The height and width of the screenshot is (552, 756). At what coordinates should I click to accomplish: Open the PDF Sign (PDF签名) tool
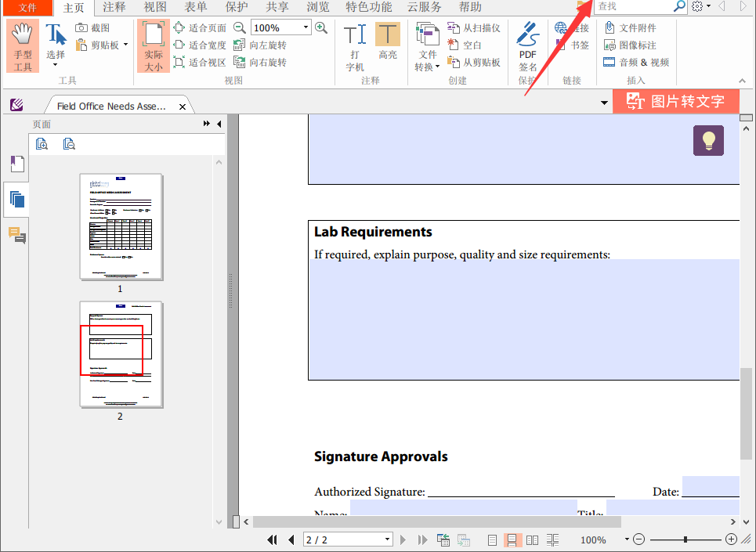528,46
